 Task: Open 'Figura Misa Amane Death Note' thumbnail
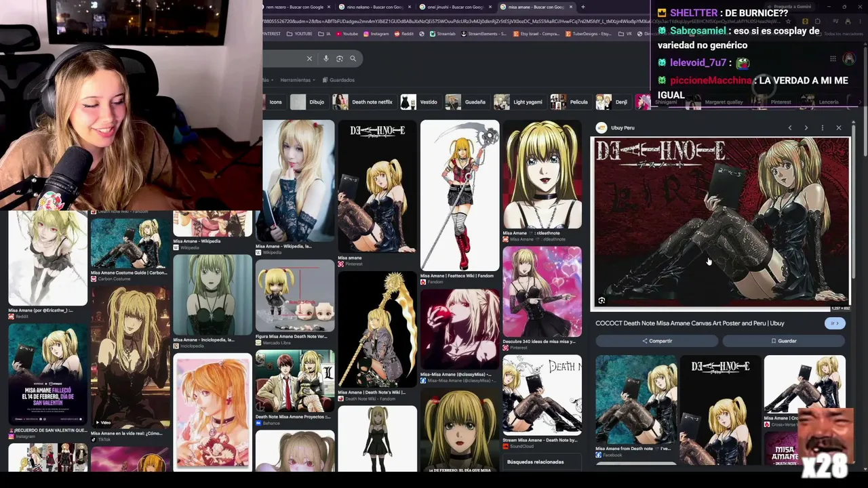tap(295, 296)
